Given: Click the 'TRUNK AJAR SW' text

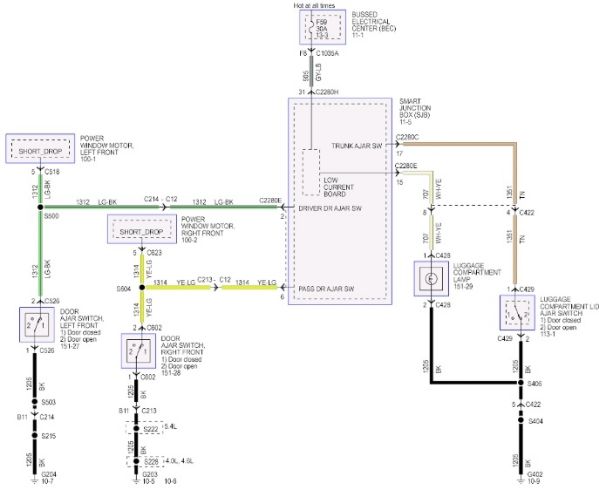Looking at the screenshot, I should pyautogui.click(x=357, y=146).
